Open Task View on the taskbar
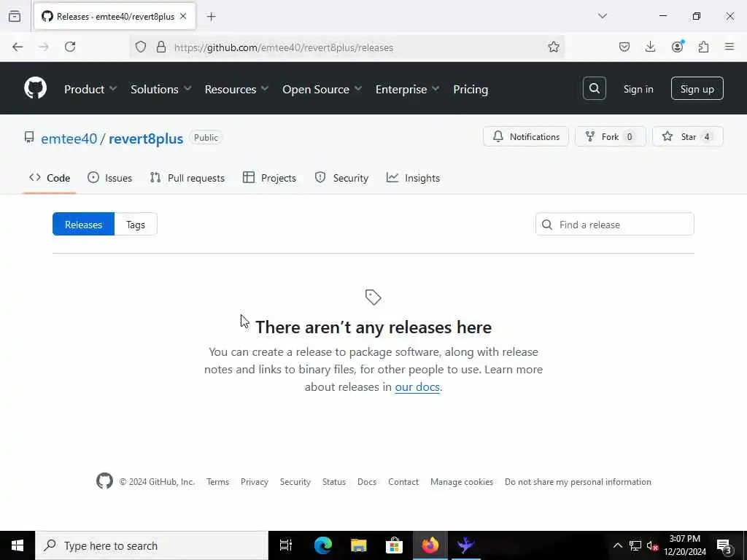Image resolution: width=747 pixels, height=560 pixels. 285,545
